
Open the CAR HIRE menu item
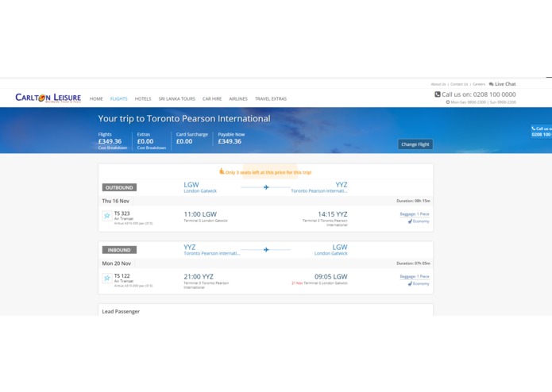212,98
